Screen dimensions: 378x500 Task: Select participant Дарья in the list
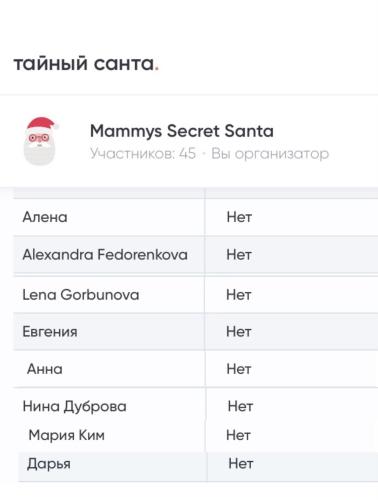click(x=49, y=464)
